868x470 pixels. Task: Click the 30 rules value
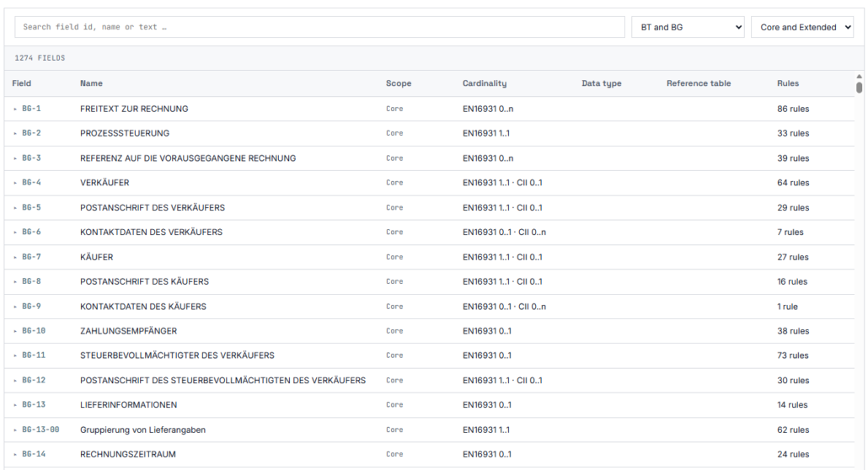(x=793, y=381)
